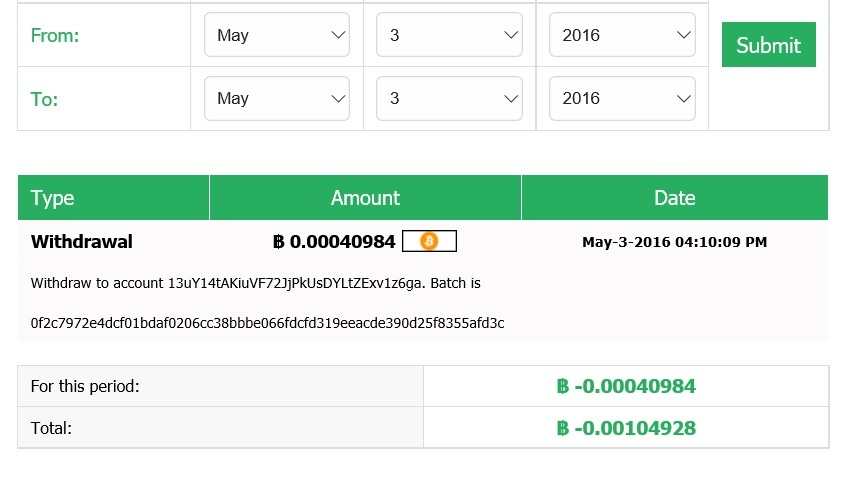This screenshot has width=854, height=480.
Task: Open the From year dropdown
Action: (622, 35)
